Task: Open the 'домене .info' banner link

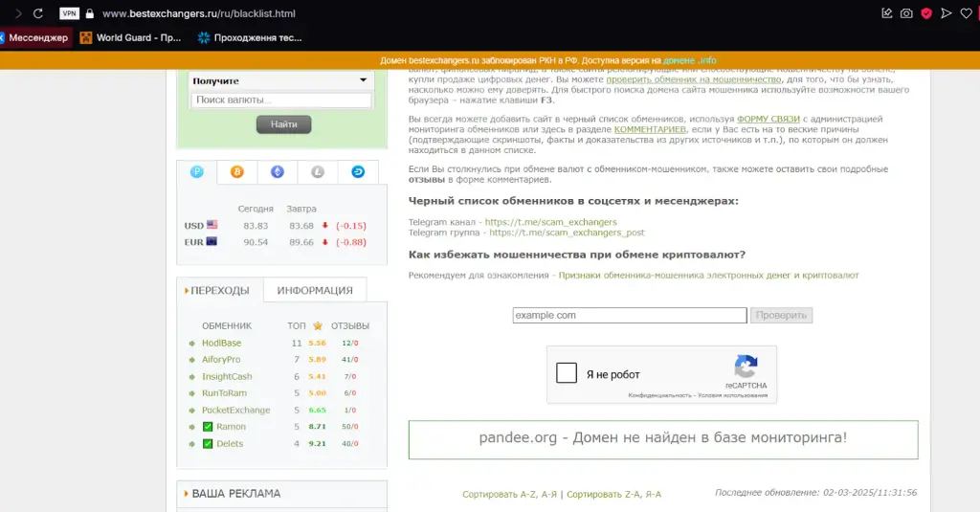Action: pyautogui.click(x=689, y=60)
